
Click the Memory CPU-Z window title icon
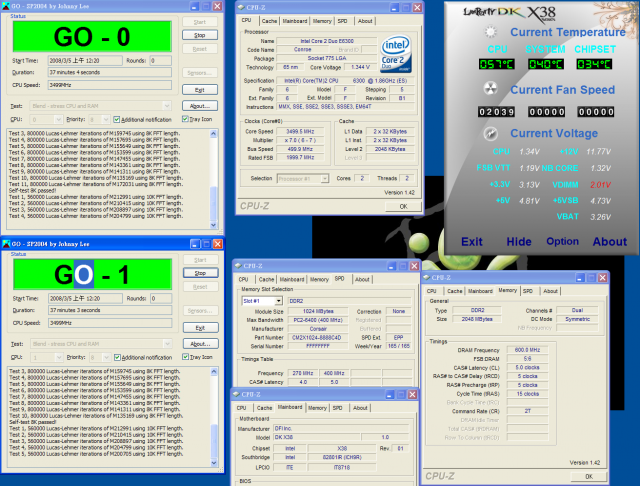[x=427, y=277]
